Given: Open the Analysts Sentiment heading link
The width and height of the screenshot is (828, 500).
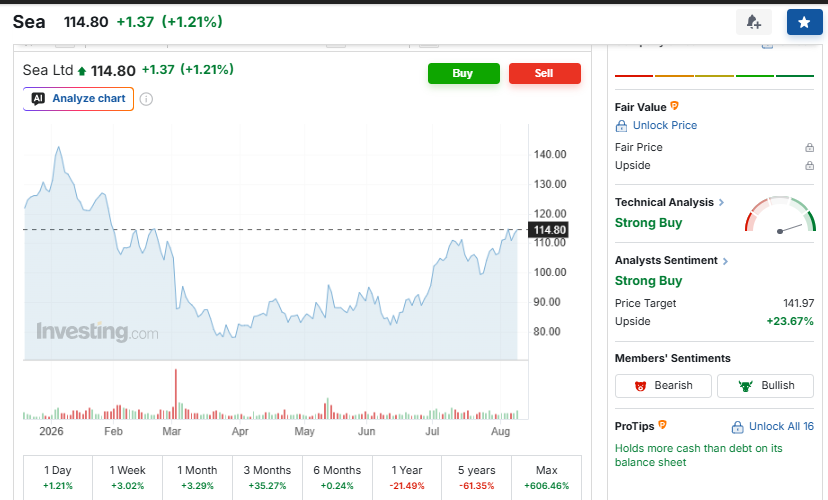Looking at the screenshot, I should (666, 260).
